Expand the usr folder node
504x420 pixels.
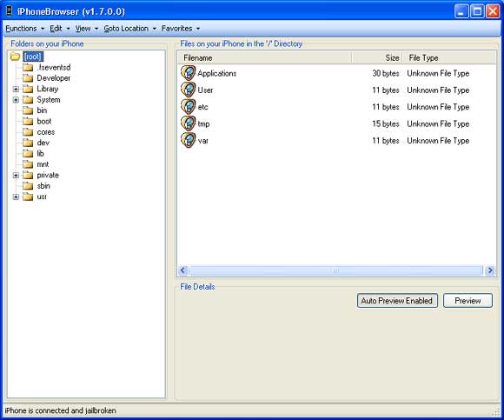click(16, 197)
